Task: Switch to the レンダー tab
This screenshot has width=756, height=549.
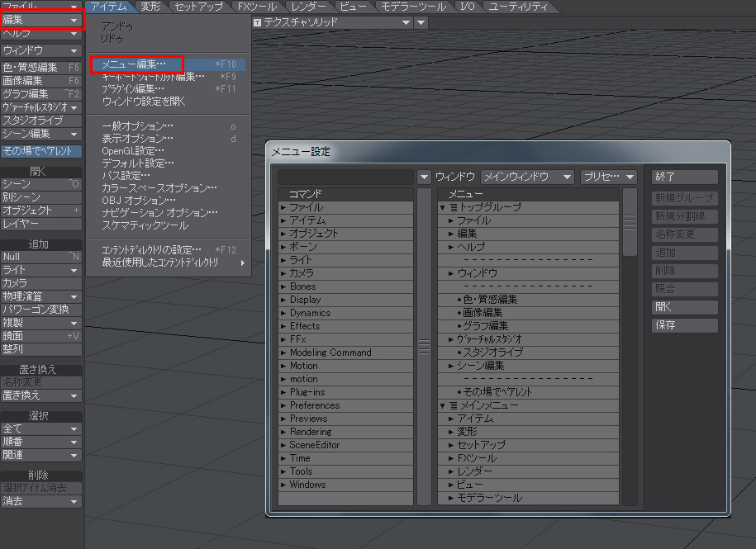Action: pyautogui.click(x=308, y=7)
